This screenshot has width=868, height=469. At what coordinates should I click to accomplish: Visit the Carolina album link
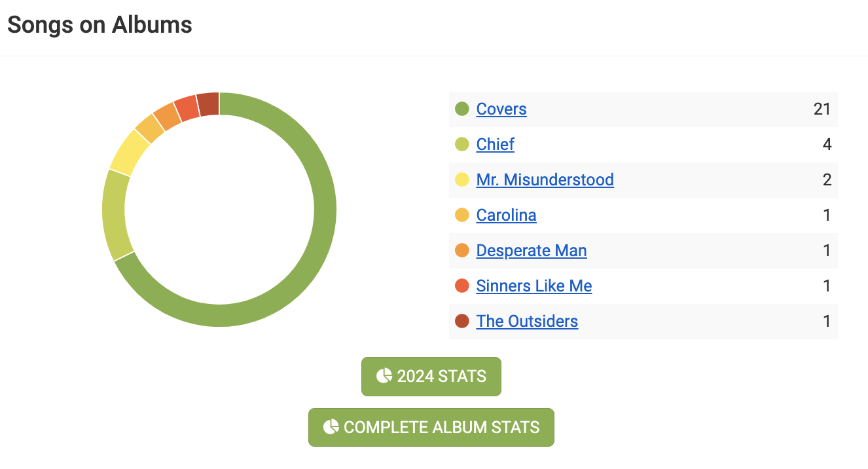[506, 216]
